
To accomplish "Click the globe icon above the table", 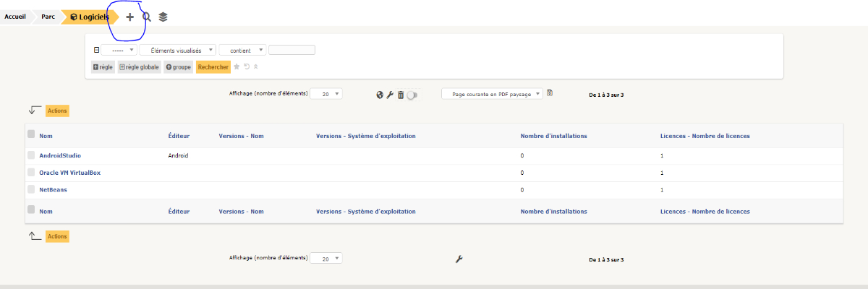I will click(x=380, y=95).
